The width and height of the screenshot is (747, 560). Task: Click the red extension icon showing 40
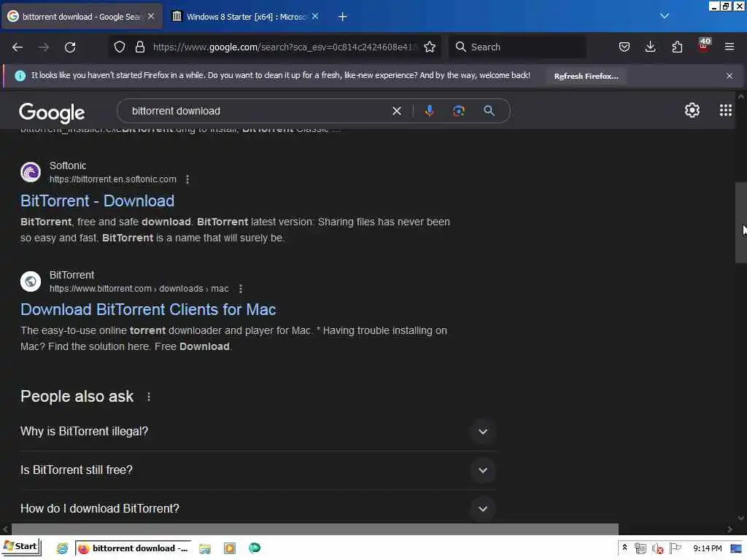[x=704, y=45]
